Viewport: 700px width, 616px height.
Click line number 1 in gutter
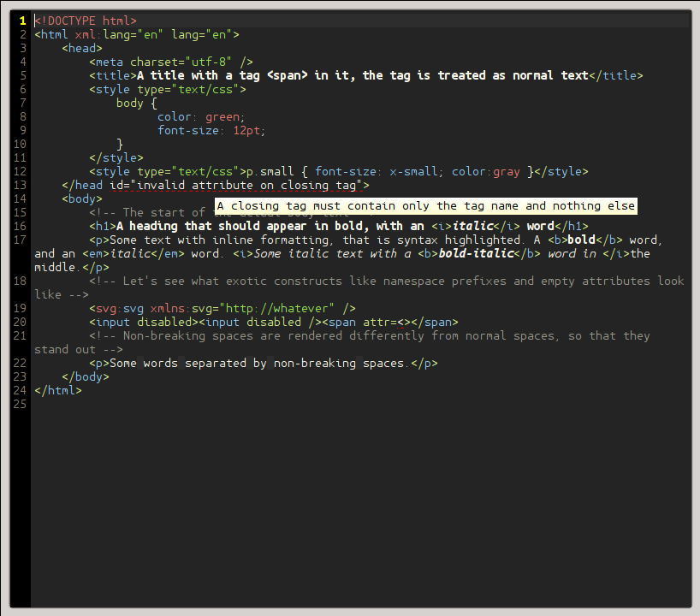coord(23,21)
